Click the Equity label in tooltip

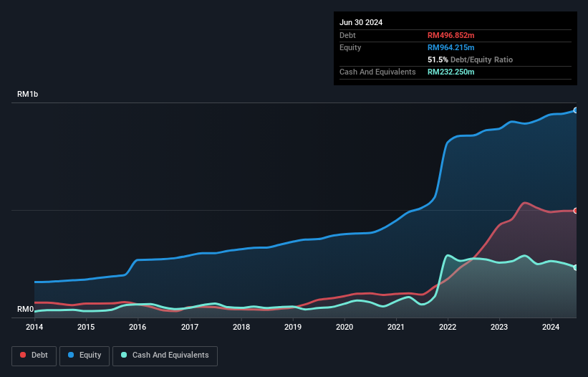(x=350, y=47)
